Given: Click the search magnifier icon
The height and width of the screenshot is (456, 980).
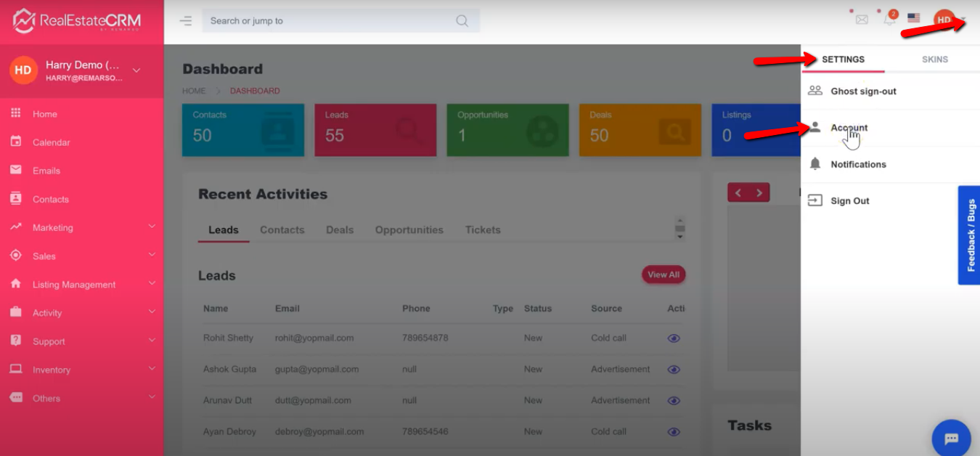Looking at the screenshot, I should (x=462, y=21).
